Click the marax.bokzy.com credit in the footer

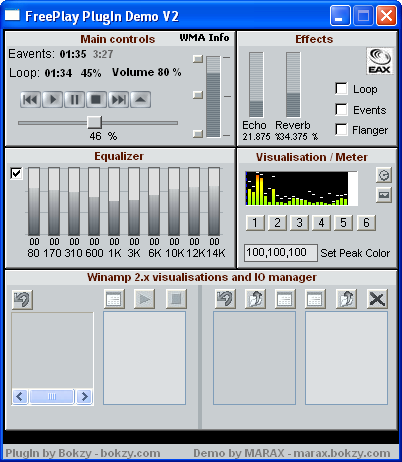coord(342,453)
